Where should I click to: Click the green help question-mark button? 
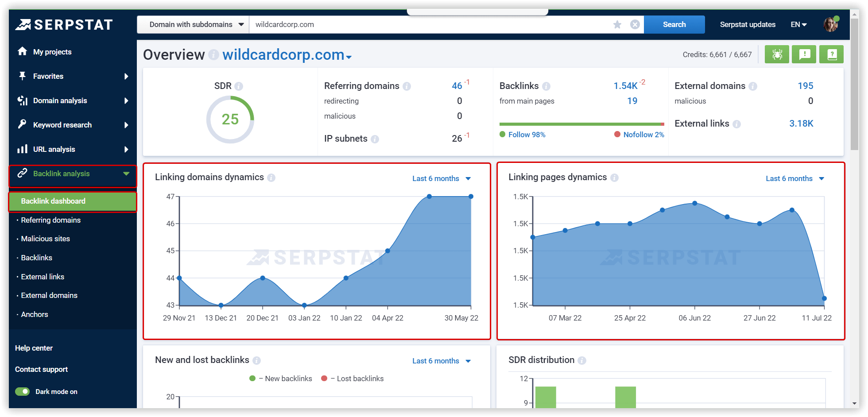coord(831,54)
